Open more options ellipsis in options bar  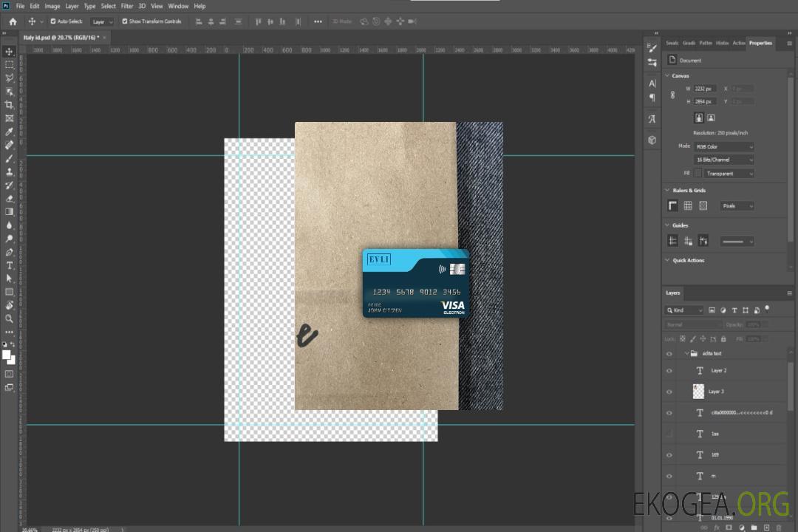tap(318, 21)
